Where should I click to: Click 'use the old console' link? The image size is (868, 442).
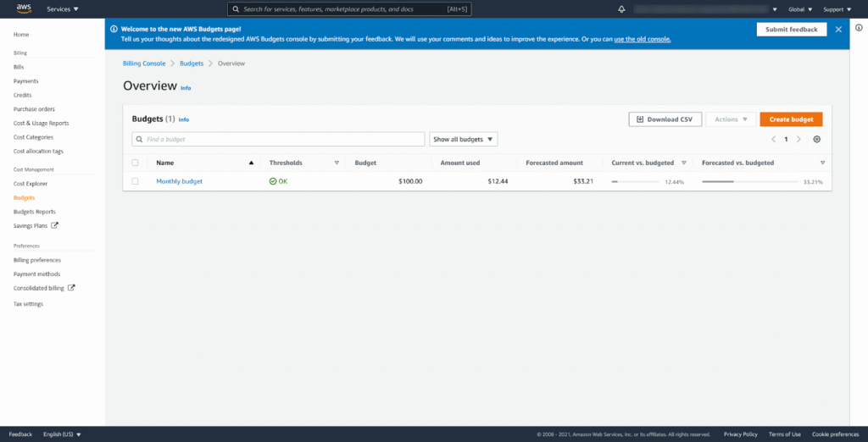[x=643, y=39]
